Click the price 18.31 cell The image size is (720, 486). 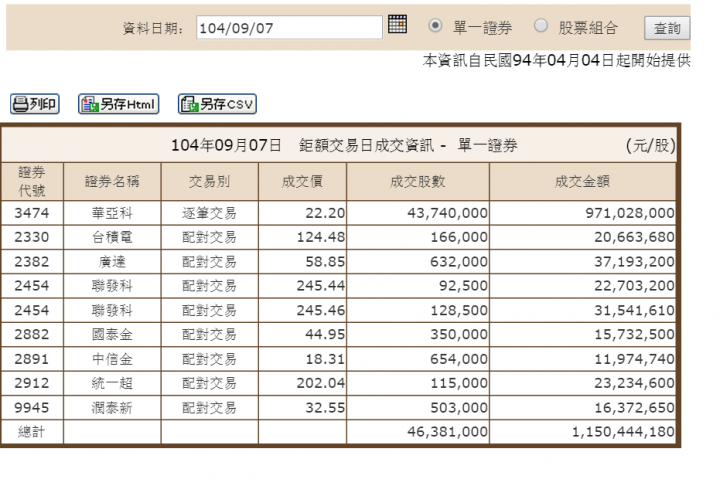click(x=302, y=359)
